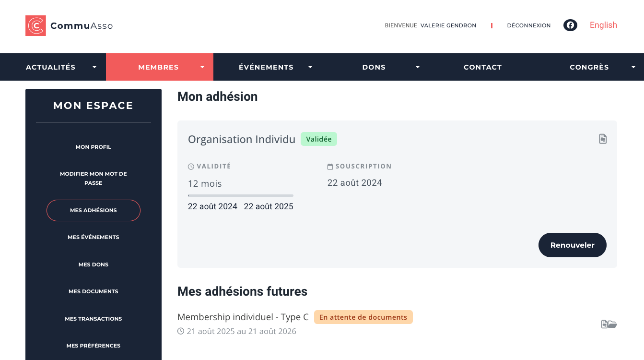
Task: Click the Déconnexion link
Action: click(528, 25)
